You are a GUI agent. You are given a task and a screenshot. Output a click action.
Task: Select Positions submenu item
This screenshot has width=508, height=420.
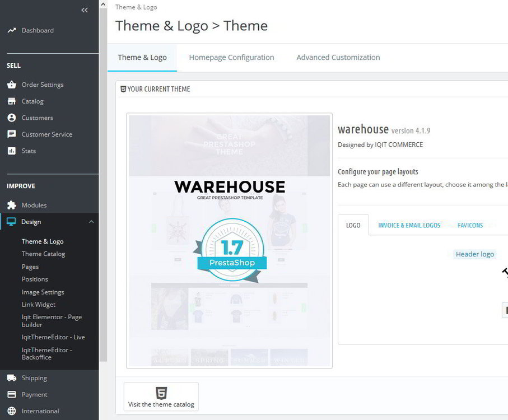[x=35, y=279]
